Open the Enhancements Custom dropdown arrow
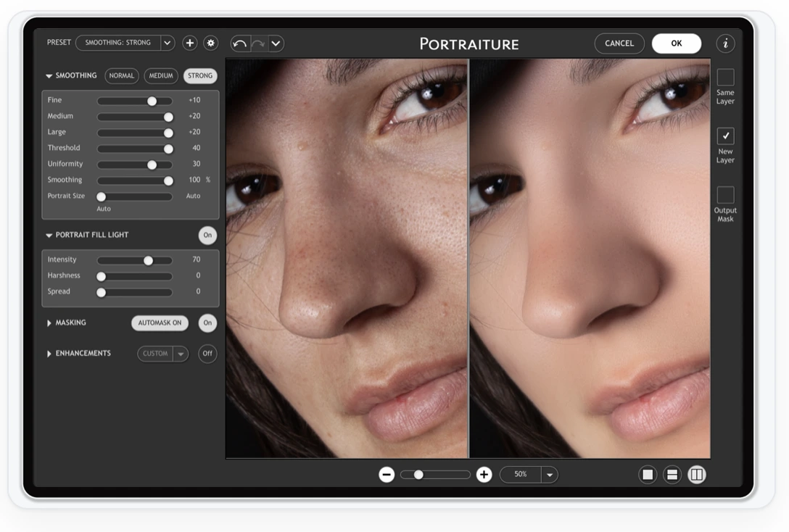789x532 pixels. (181, 354)
